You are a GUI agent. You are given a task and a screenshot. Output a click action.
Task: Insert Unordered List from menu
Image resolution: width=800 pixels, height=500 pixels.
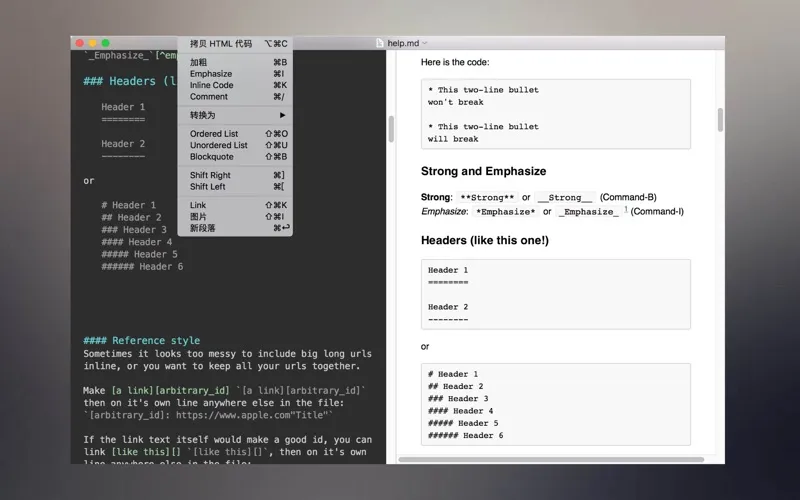(x=235, y=145)
